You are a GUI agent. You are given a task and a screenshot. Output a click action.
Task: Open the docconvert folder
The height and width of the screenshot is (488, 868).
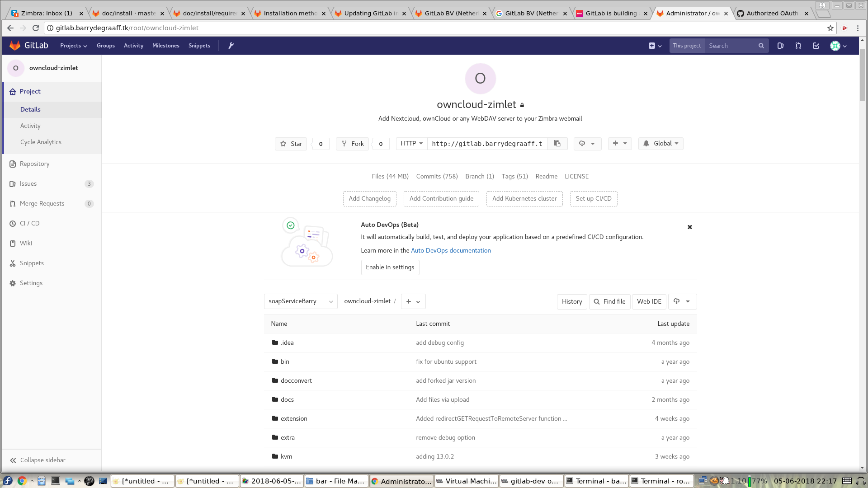[296, 381]
